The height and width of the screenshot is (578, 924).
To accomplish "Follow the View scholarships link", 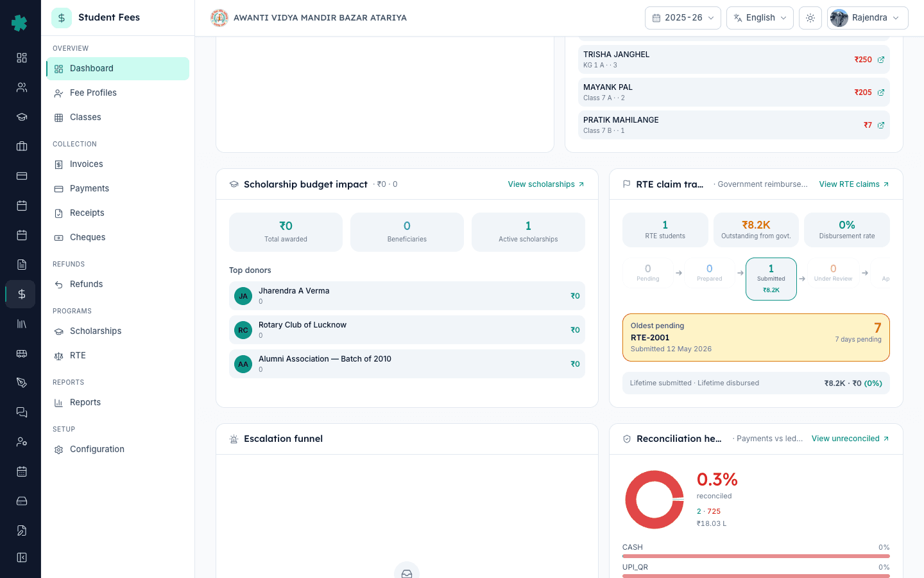I will pyautogui.click(x=546, y=184).
